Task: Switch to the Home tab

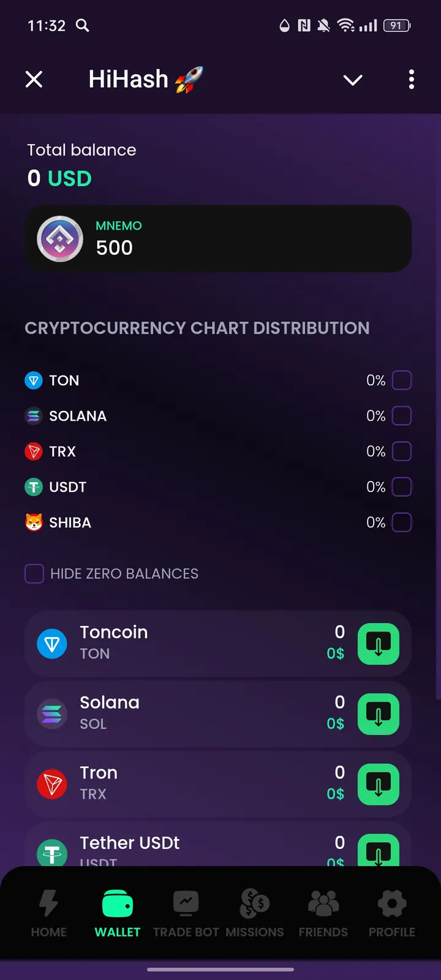Action: click(49, 913)
